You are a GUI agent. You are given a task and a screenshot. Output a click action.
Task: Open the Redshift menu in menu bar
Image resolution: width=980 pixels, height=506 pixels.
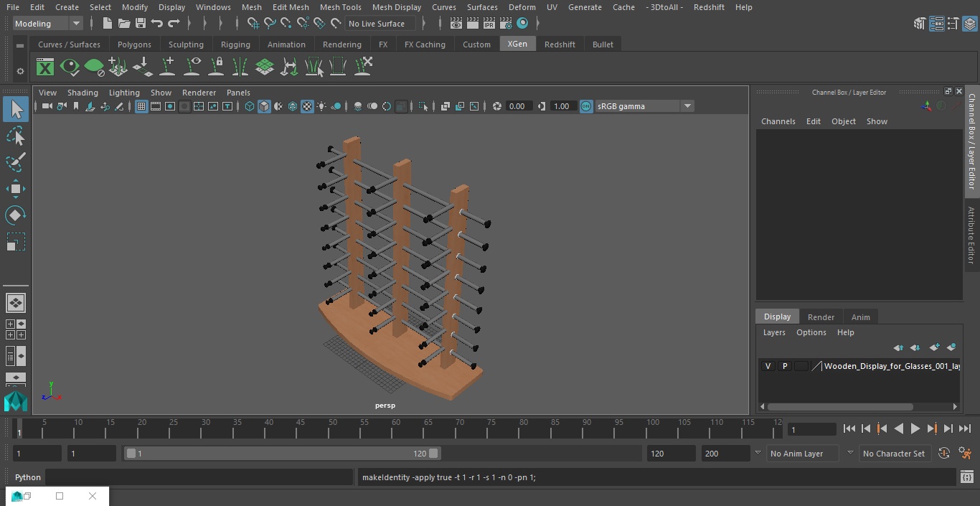[x=709, y=7]
